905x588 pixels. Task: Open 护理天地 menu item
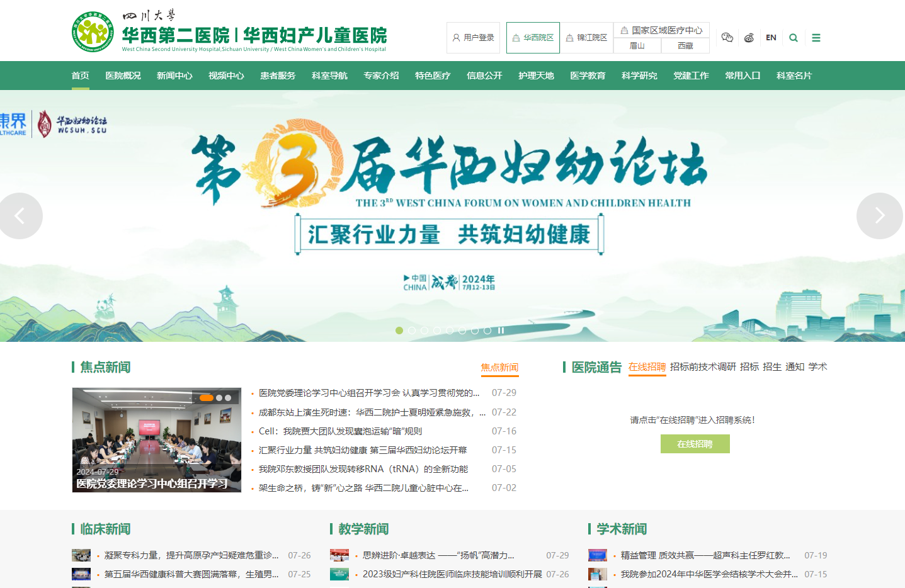pos(537,76)
